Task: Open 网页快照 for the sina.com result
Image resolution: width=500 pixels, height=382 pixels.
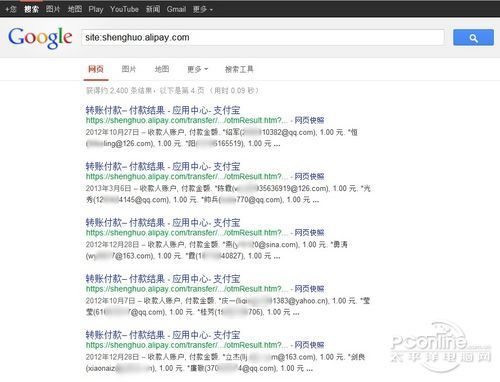Action: (309, 233)
